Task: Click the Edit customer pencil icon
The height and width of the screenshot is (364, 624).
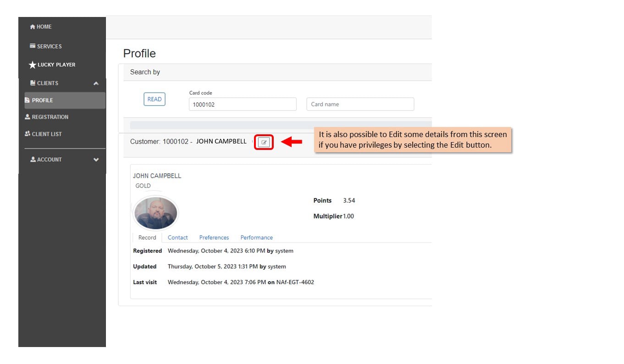Action: point(264,142)
